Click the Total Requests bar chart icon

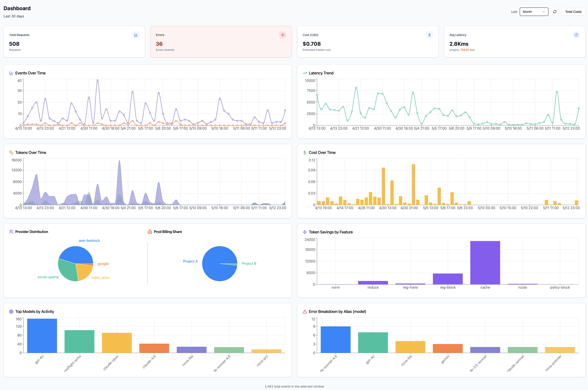point(136,35)
